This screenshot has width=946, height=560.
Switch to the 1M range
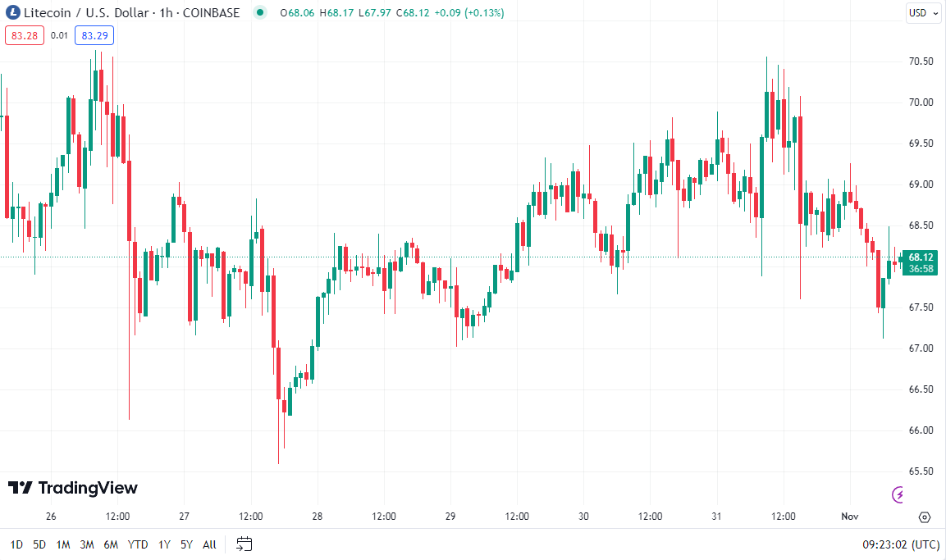pyautogui.click(x=63, y=544)
